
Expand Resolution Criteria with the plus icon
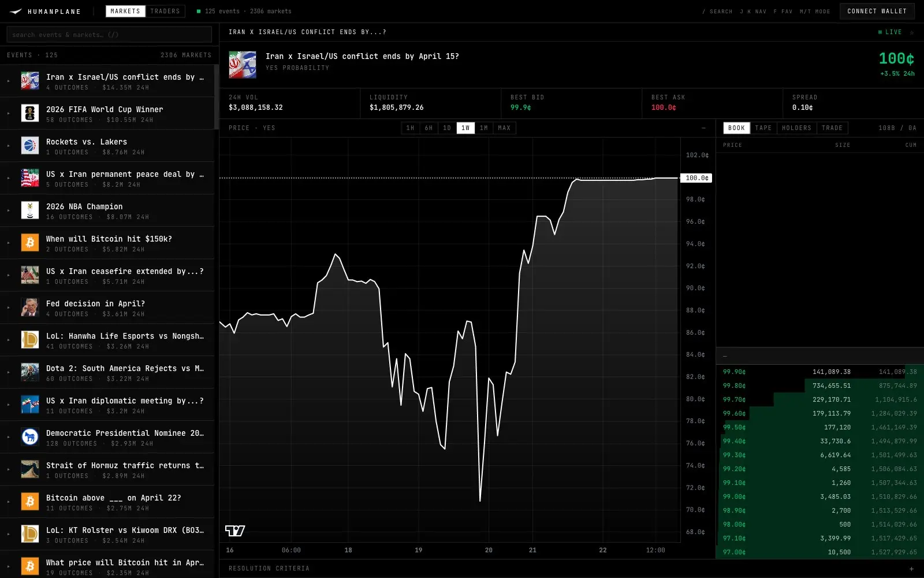(x=912, y=569)
